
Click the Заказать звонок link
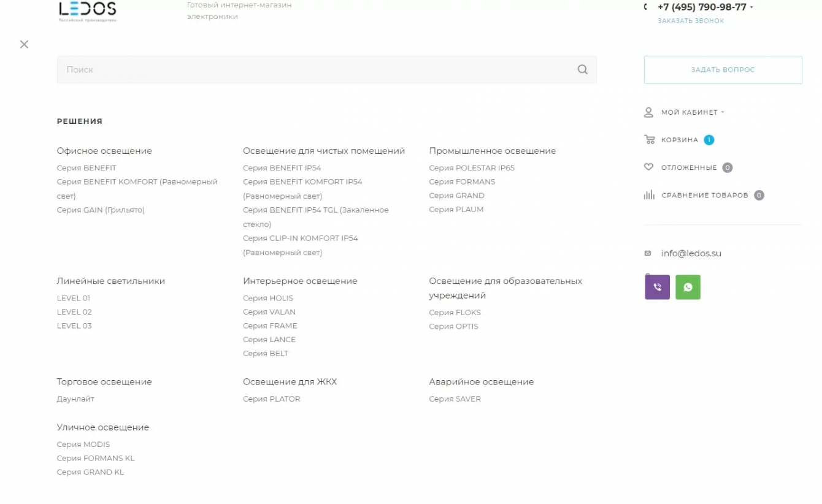pos(691,21)
